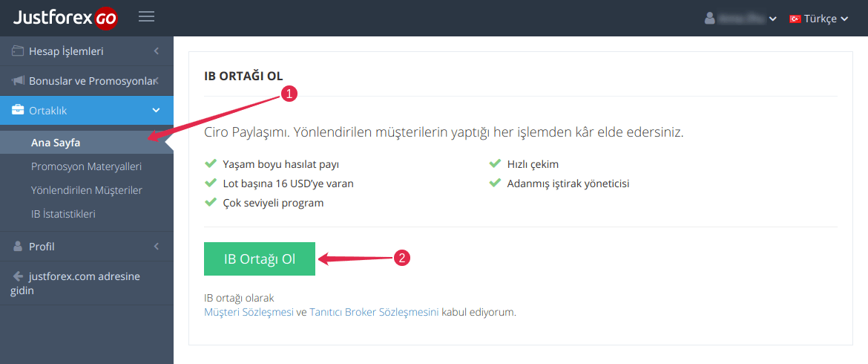Screen dimensions: 868x364
Task: Click the checkmark beside Adanmış iştirak yöneticisi
Action: tap(495, 183)
